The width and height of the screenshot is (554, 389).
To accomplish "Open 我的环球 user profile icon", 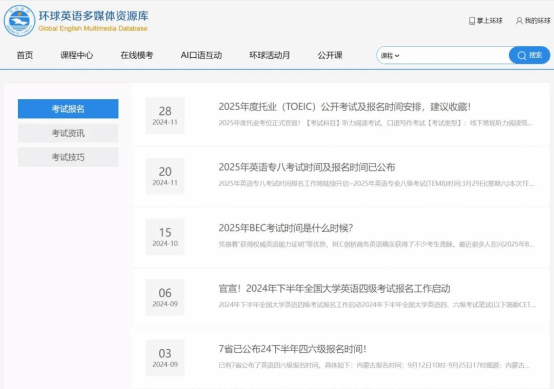I will (x=533, y=21).
